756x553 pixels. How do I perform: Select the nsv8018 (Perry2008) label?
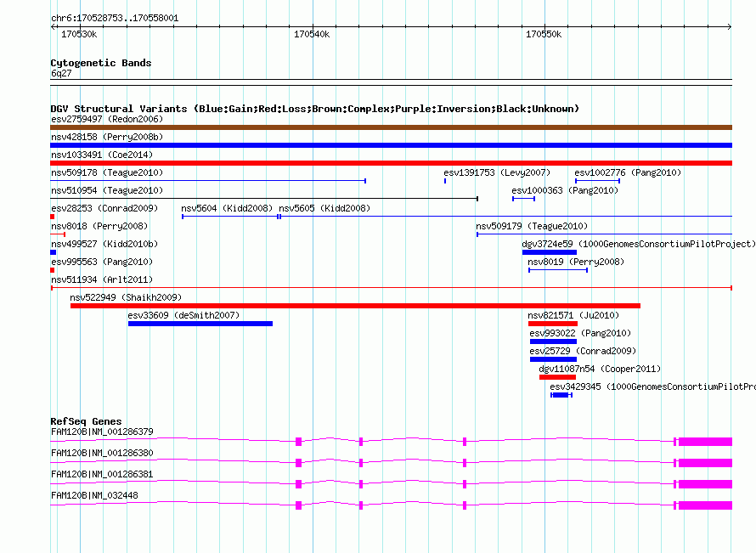click(x=99, y=226)
